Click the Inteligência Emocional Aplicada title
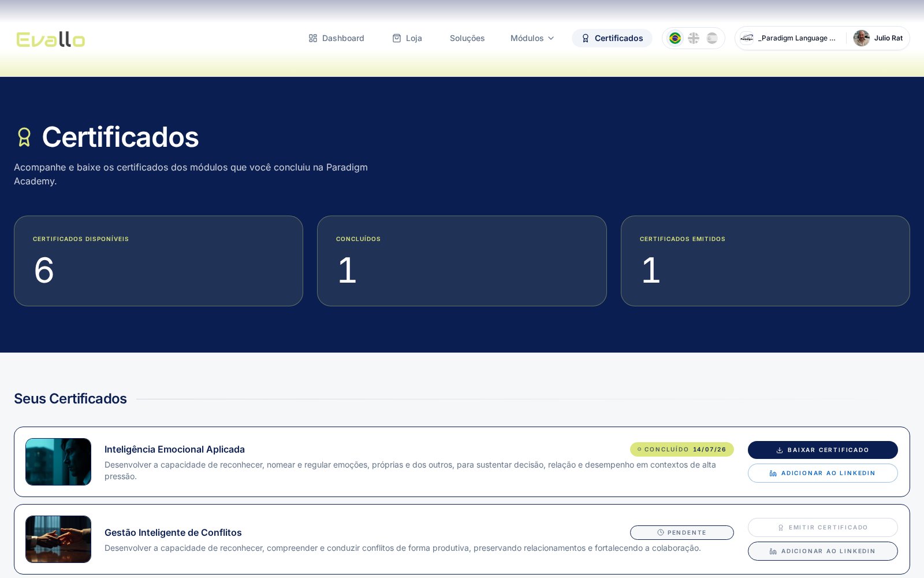The image size is (924, 578). [x=174, y=450]
